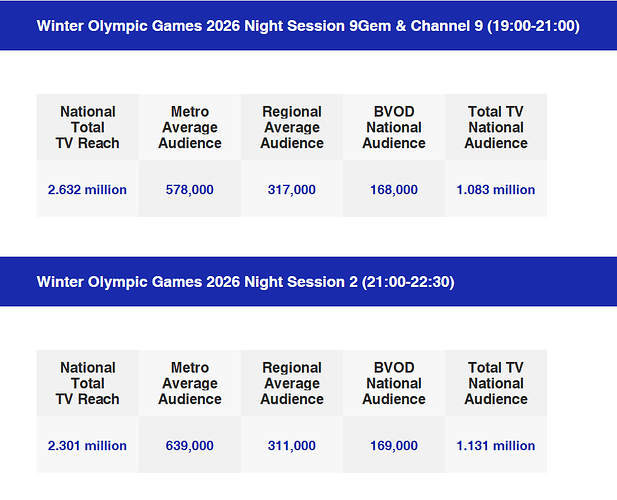Select the 1.083 million total TV value
Viewport: 617px width, 500px height.
(x=496, y=189)
